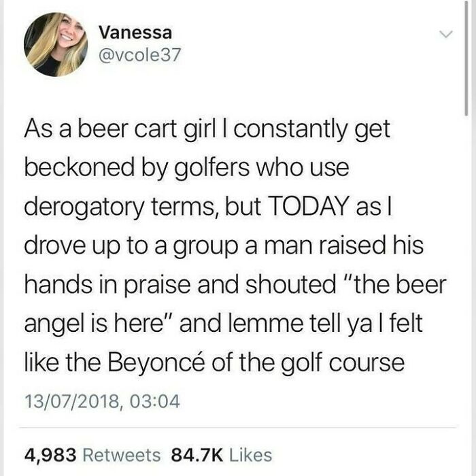Click the word Likes label

(x=251, y=456)
